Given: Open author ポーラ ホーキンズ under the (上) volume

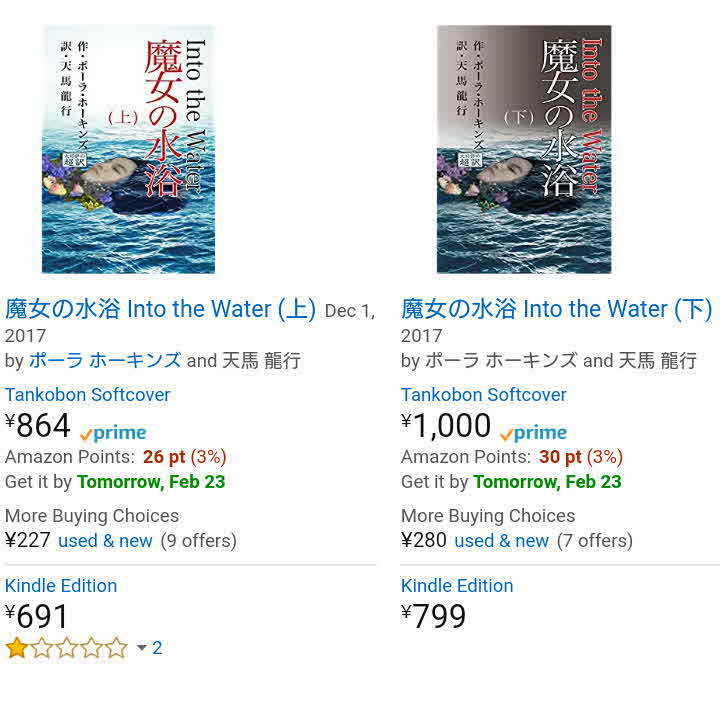Looking at the screenshot, I should point(105,360).
